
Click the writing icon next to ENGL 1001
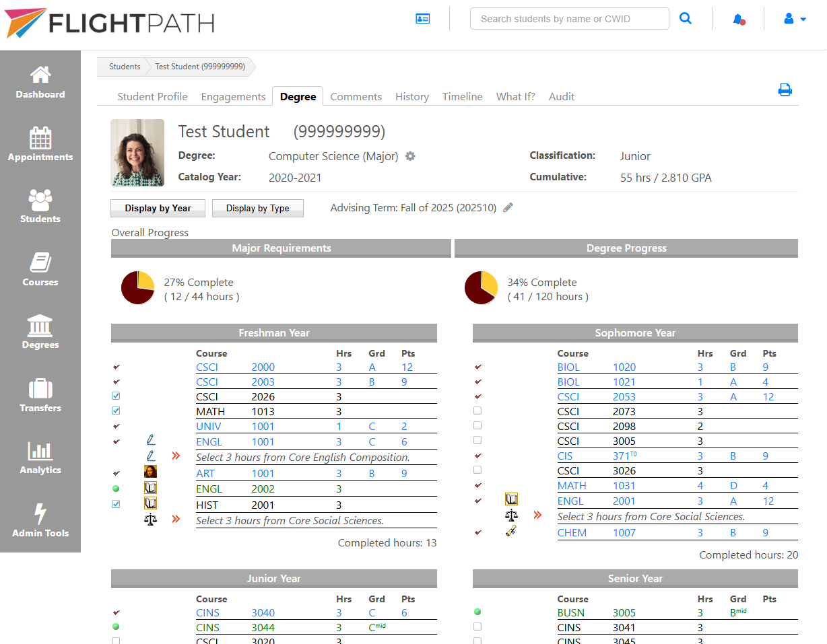click(x=151, y=441)
